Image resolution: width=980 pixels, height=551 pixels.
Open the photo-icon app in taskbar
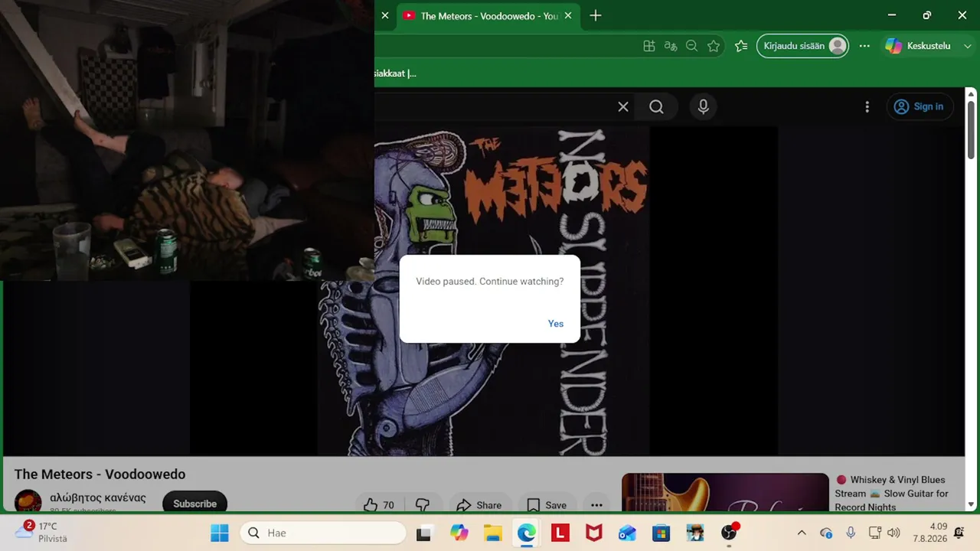tap(695, 533)
